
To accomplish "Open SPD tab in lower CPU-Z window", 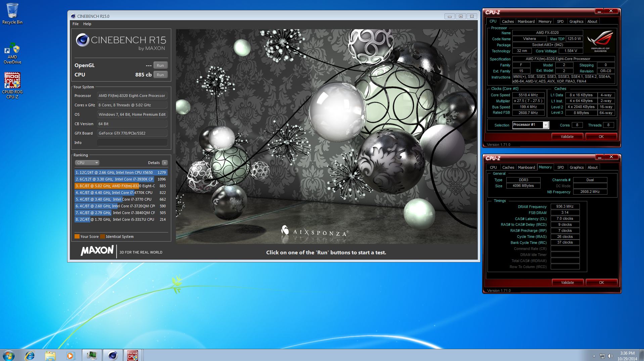I will pos(561,167).
